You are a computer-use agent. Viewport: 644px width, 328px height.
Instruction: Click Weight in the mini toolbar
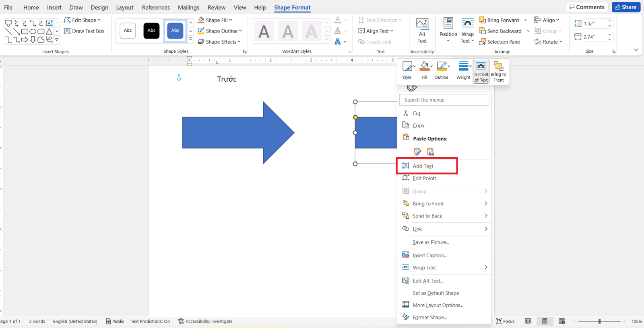463,70
